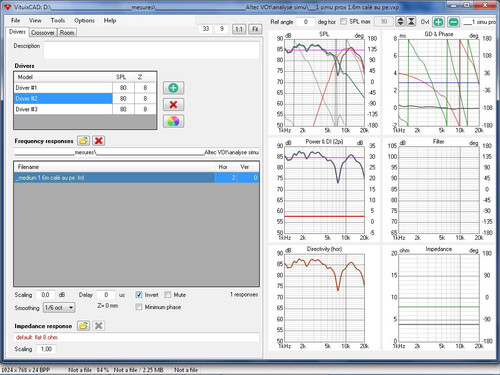Click the impedance response clear X icon
Image resolution: width=500 pixels, height=375 pixels.
(x=98, y=326)
